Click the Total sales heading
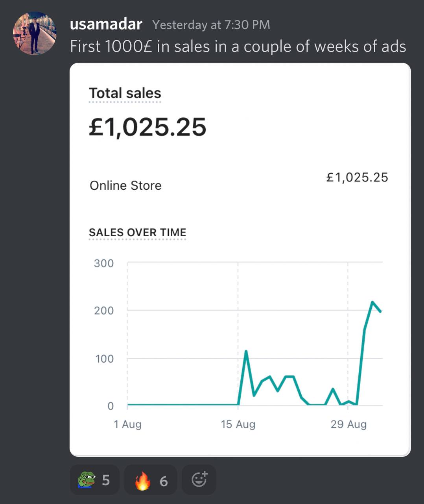 pos(125,93)
